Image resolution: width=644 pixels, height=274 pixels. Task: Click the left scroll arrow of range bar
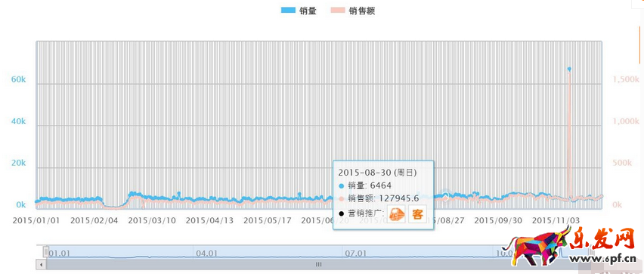[41, 264]
